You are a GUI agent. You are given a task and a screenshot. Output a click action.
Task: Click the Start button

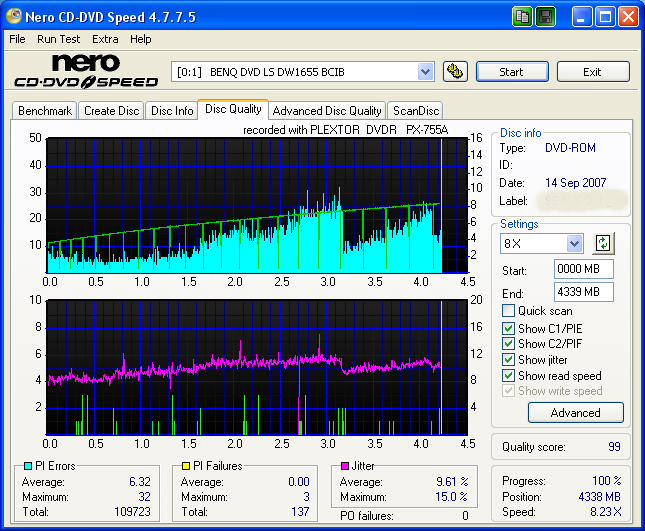[512, 72]
